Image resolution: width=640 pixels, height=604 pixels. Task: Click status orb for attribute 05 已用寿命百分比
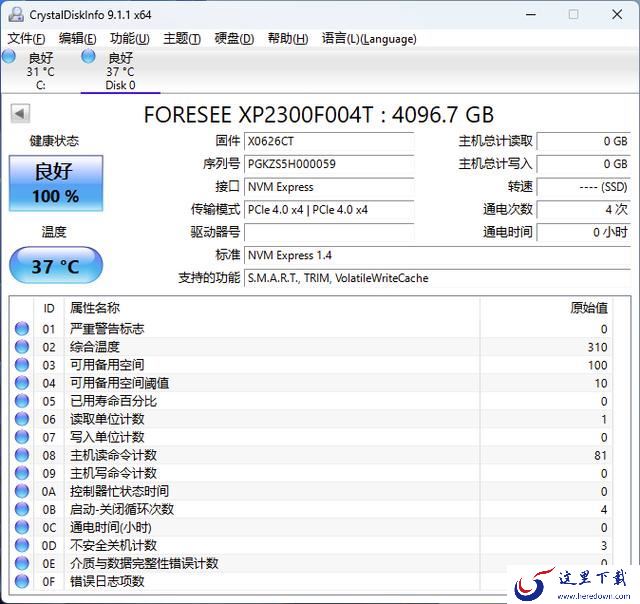point(22,401)
